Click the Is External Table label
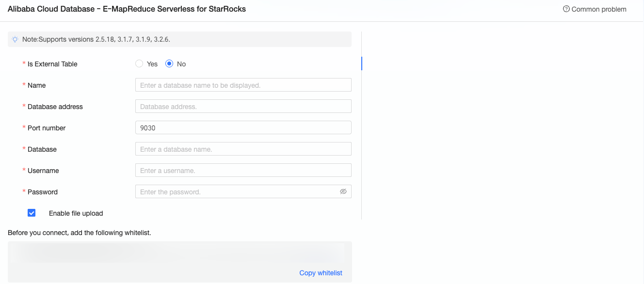 [52, 64]
